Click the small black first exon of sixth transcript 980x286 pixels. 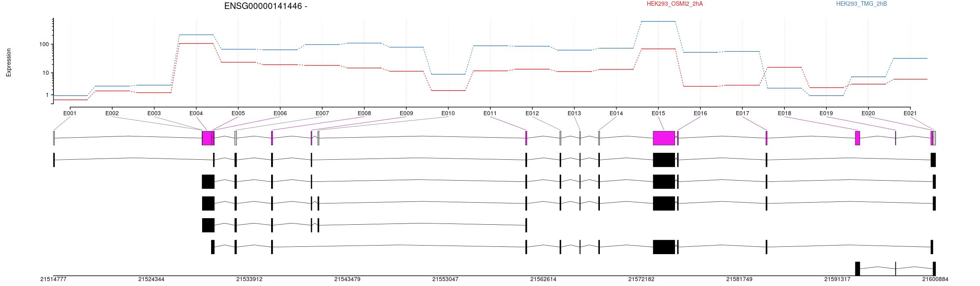coord(213,247)
